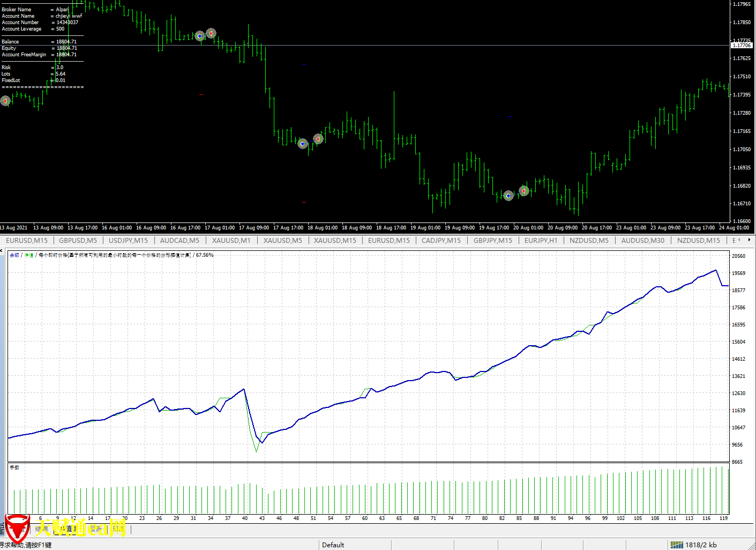Select the GBPJPY,M15 chart tab

pyautogui.click(x=492, y=241)
